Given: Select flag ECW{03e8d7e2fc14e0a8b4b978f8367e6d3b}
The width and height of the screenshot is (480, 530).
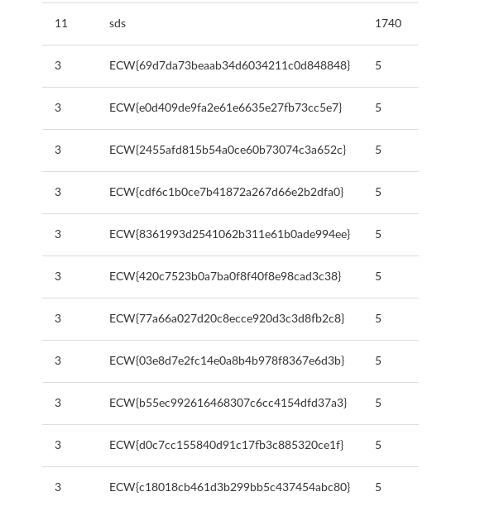Looking at the screenshot, I should [226, 361].
